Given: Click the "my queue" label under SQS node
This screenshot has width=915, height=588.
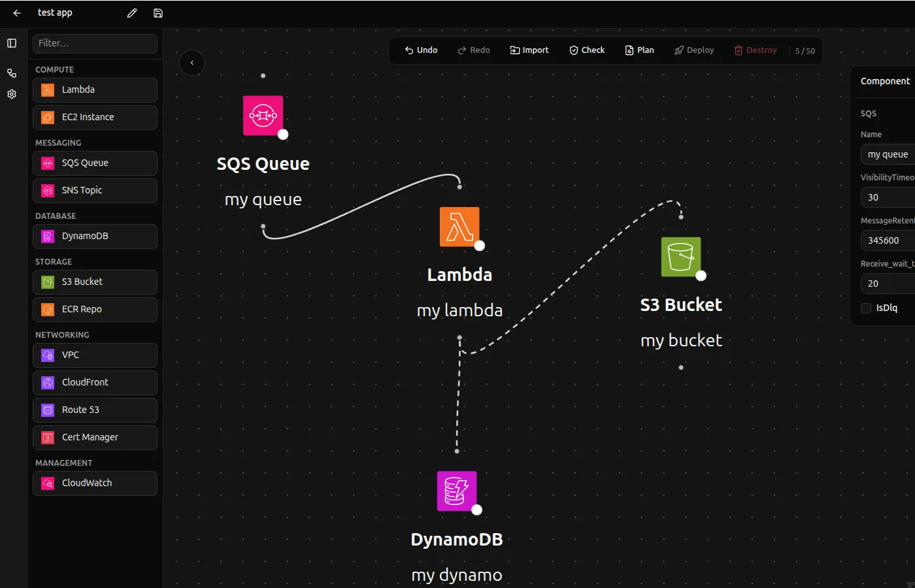Looking at the screenshot, I should click(x=263, y=200).
